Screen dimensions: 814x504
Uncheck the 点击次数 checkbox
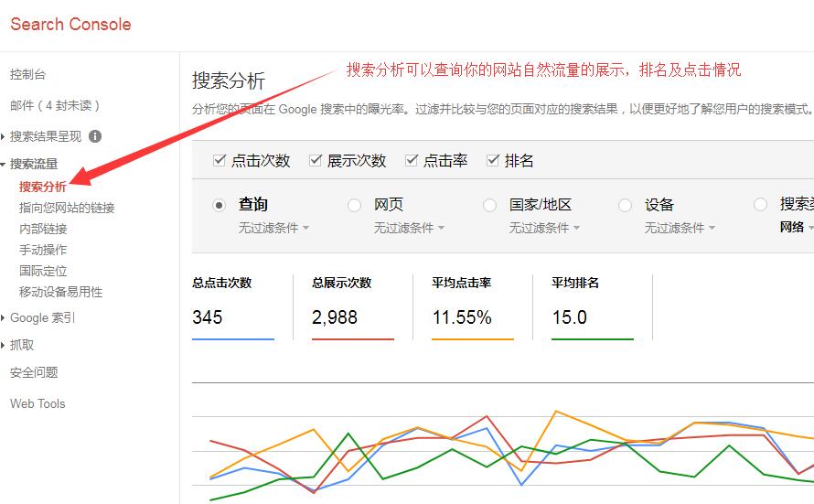pos(220,160)
